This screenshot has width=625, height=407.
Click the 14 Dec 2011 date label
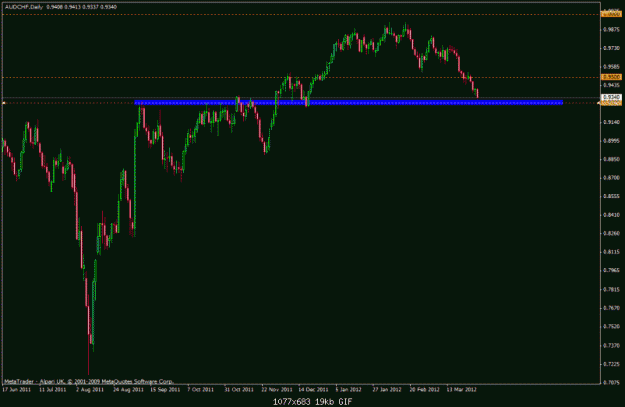[x=313, y=389]
